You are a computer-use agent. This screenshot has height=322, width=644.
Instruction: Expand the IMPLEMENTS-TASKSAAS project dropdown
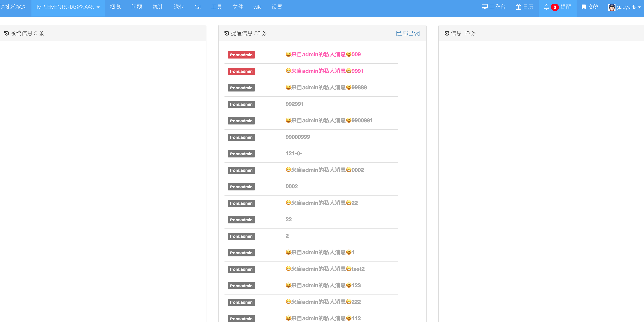tap(68, 7)
